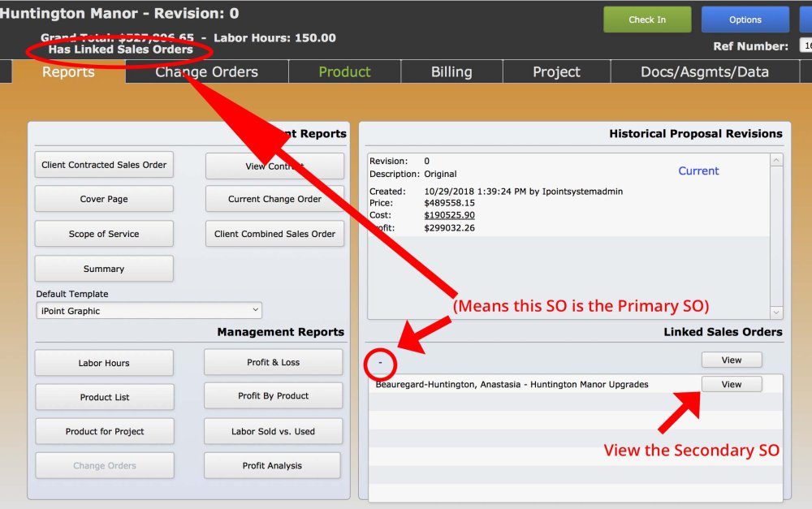Click the price value $489558.15
This screenshot has width=812, height=509.
point(449,203)
